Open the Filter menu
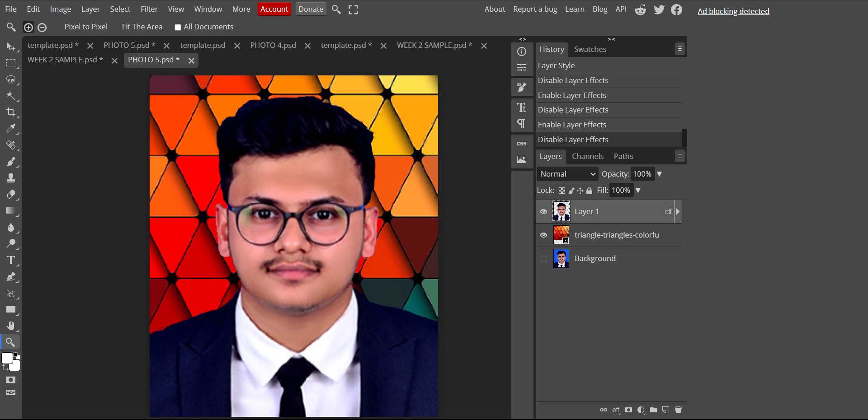Screen dimensions: 868x420 [x=149, y=9]
